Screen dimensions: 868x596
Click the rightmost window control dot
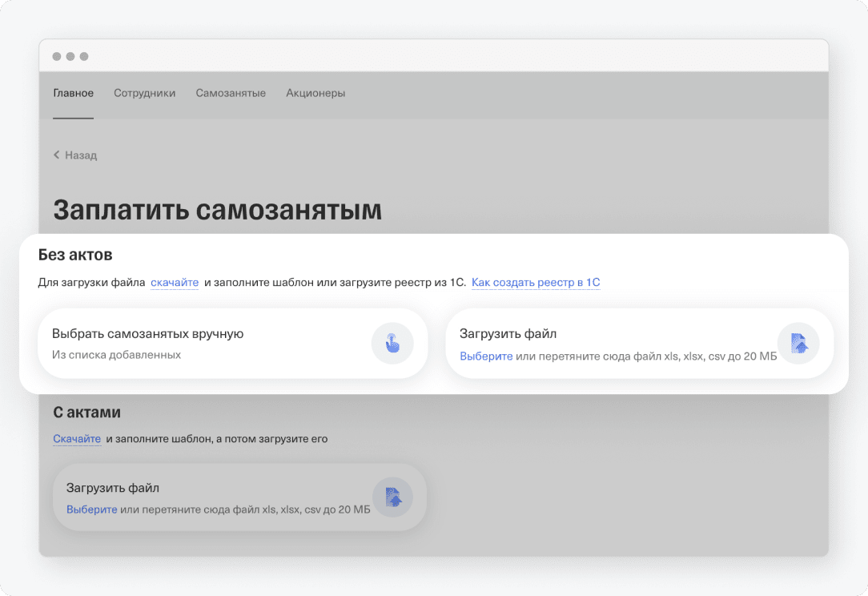84,57
